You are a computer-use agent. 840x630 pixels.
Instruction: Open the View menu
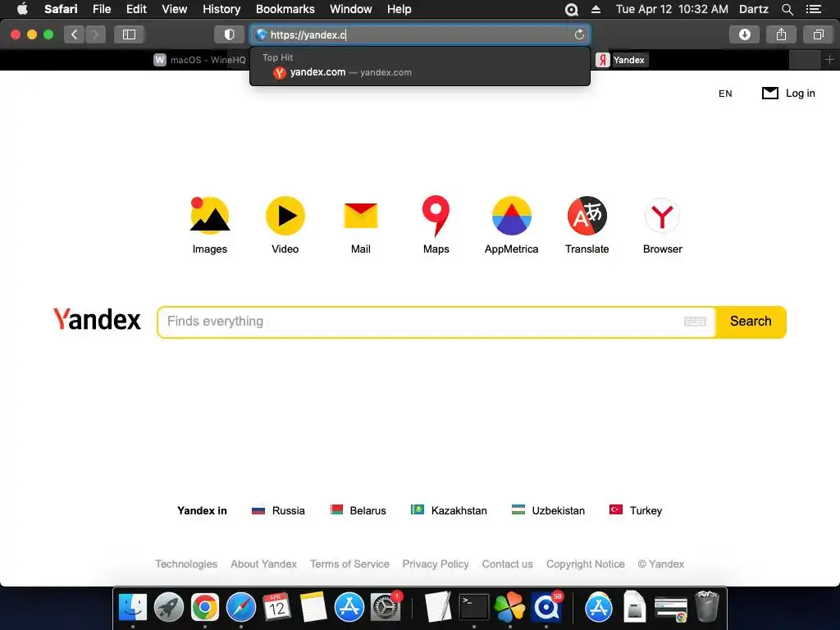[174, 9]
